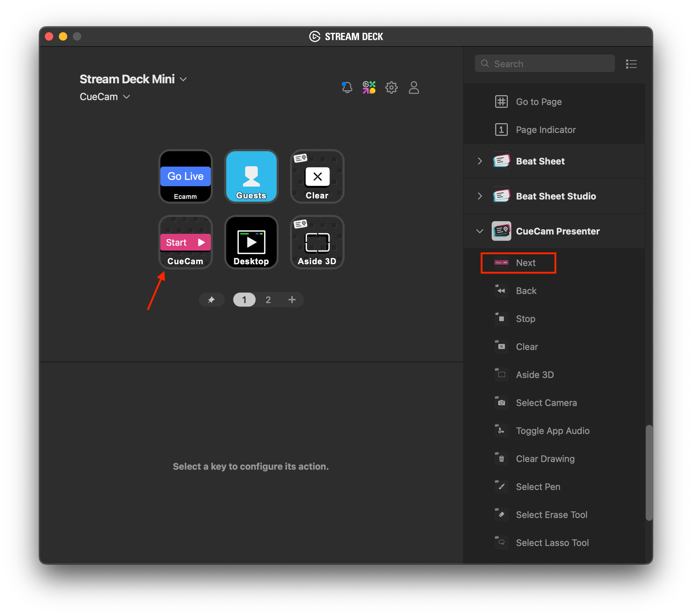Open the Marketplace colorful icon

click(x=369, y=87)
